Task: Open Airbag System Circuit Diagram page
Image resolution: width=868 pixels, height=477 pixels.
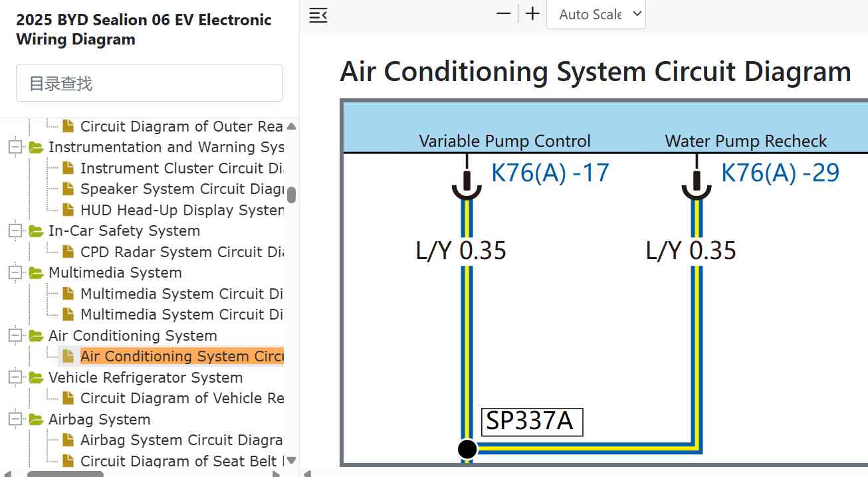Action: click(182, 440)
